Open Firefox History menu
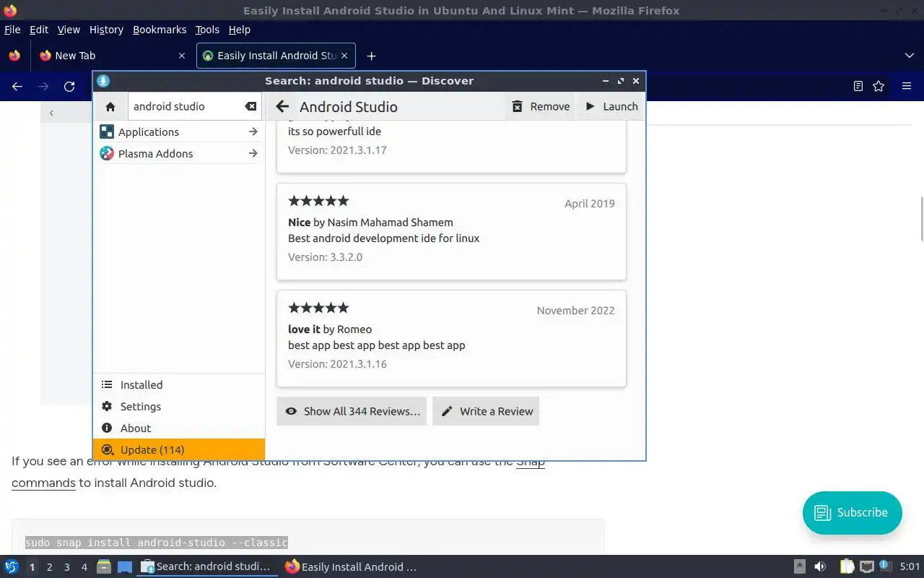Image resolution: width=924 pixels, height=578 pixels. (x=106, y=30)
